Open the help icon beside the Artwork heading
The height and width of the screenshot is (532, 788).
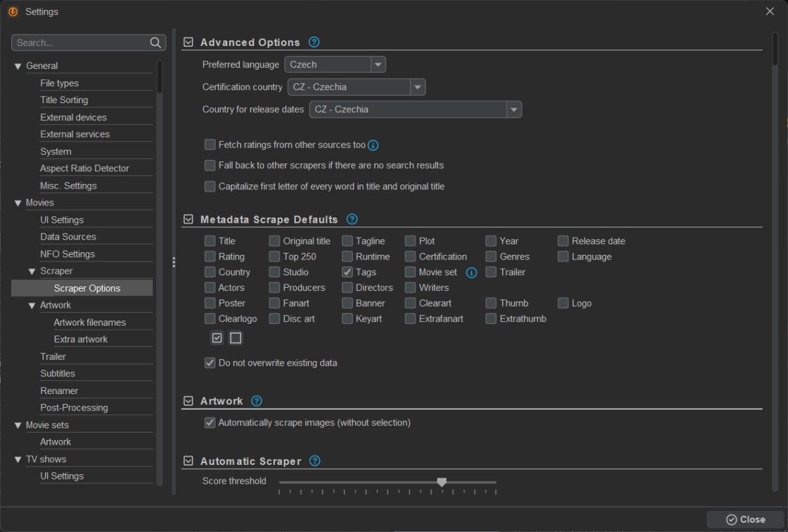(x=257, y=401)
